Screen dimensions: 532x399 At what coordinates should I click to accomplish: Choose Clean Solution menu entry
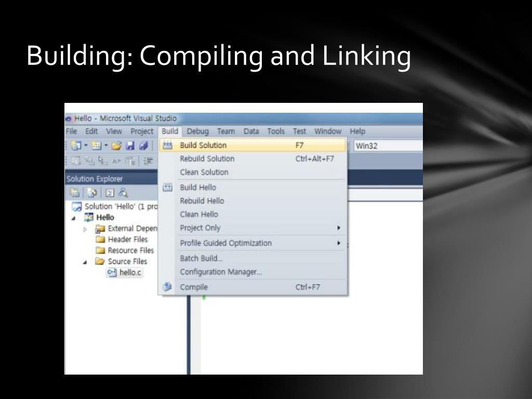click(x=253, y=172)
